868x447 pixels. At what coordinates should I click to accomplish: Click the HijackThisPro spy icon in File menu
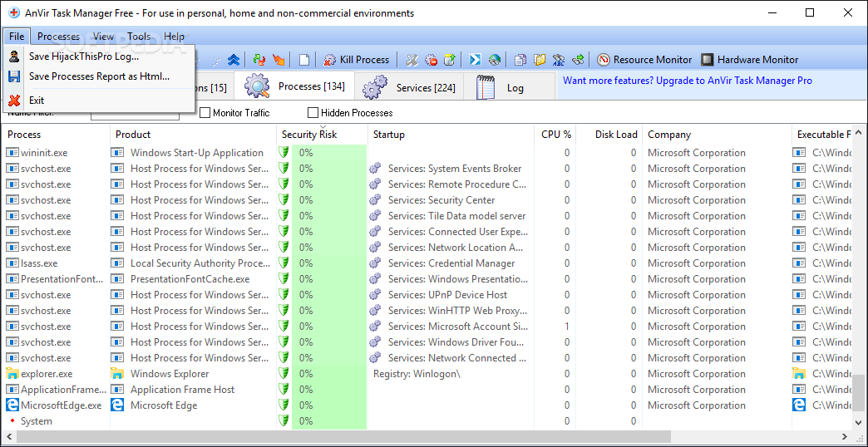[14, 56]
